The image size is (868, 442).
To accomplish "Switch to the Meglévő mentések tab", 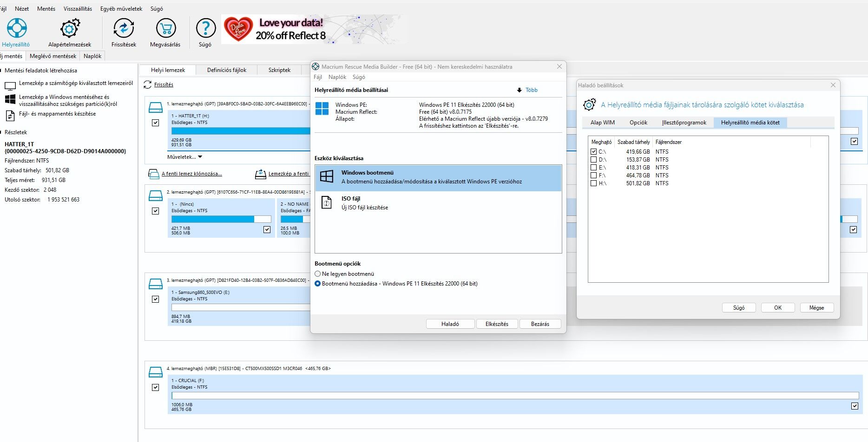I will click(x=53, y=56).
